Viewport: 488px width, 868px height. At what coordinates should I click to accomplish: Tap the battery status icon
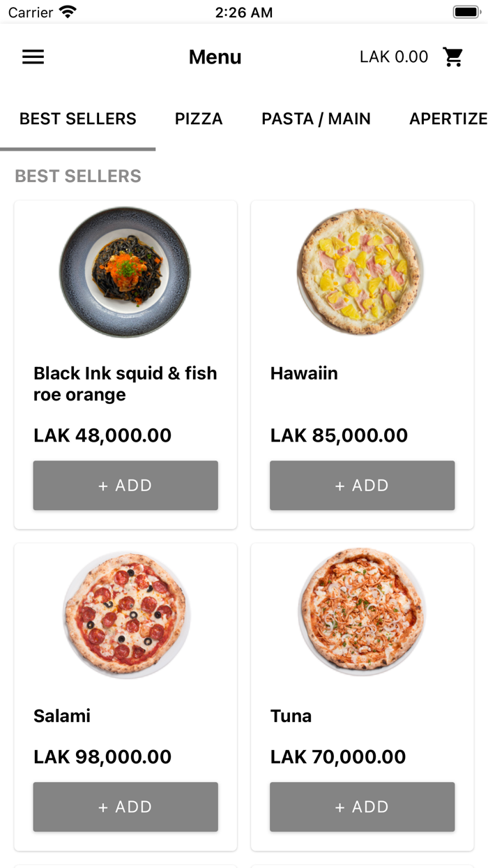465,12
